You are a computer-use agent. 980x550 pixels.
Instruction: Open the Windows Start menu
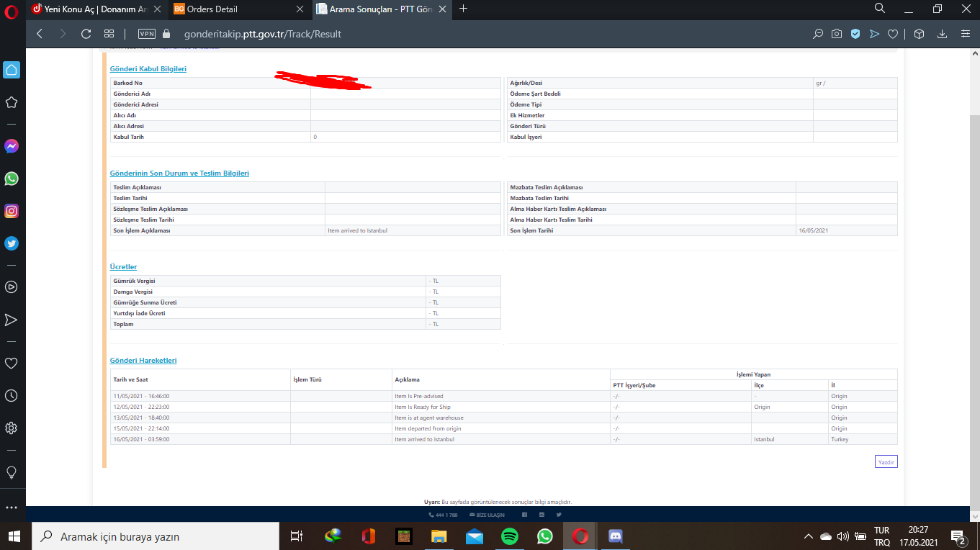pyautogui.click(x=14, y=536)
